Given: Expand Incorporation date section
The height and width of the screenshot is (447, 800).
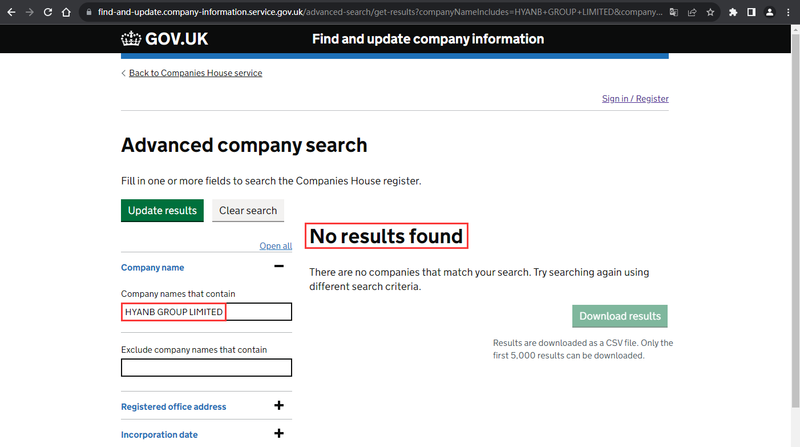Looking at the screenshot, I should click(279, 434).
